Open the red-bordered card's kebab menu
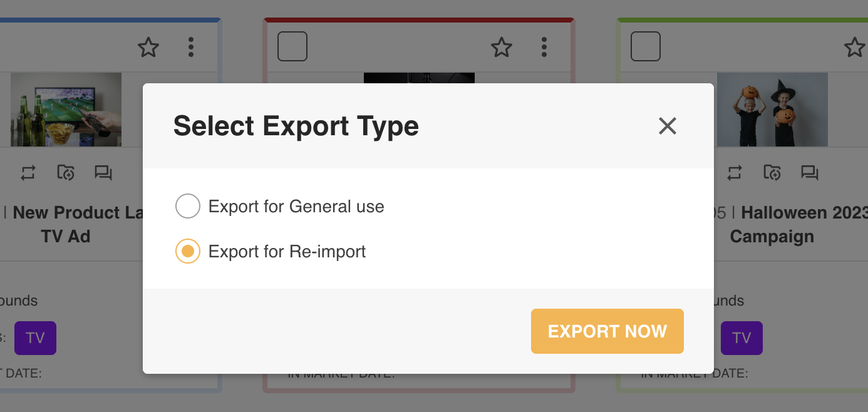Image resolution: width=868 pixels, height=412 pixels. tap(544, 47)
